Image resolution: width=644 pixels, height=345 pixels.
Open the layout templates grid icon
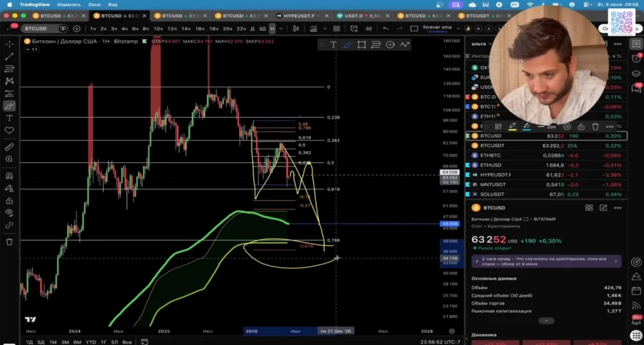click(336, 28)
